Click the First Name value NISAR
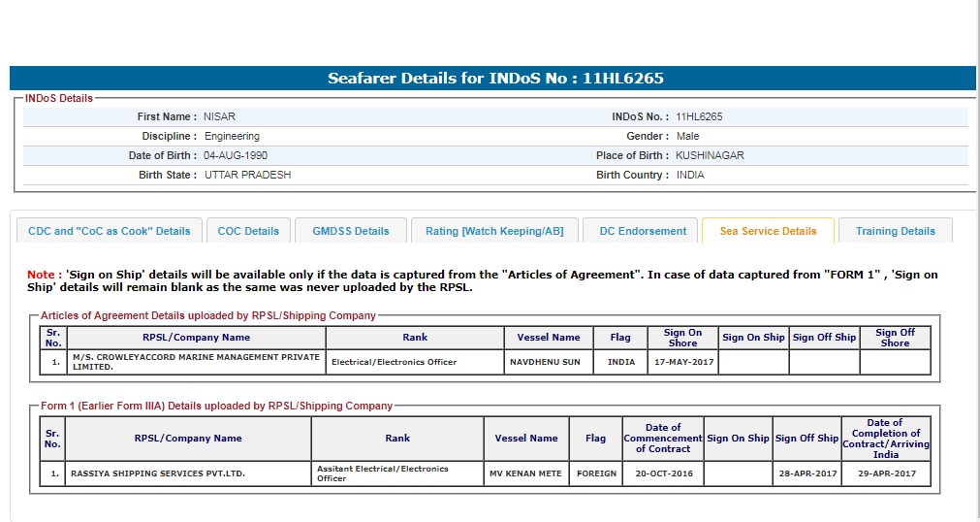Screen dimensions: 980x522 (x=219, y=116)
